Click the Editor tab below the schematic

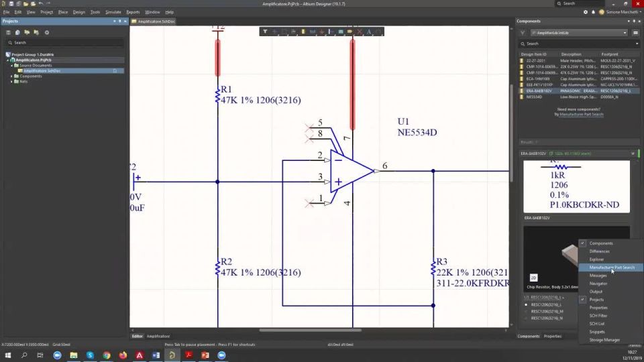(137, 336)
